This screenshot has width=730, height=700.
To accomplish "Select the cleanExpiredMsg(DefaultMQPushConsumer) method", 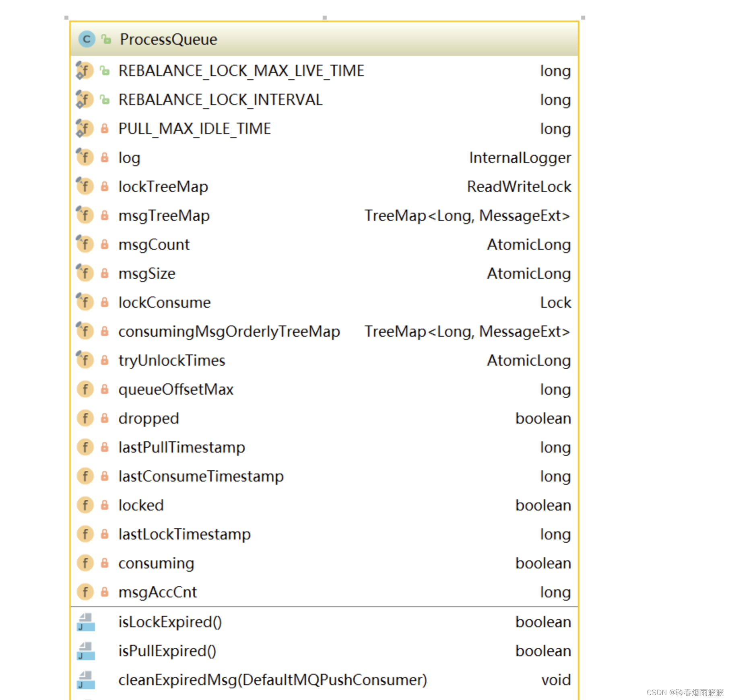I will [272, 680].
